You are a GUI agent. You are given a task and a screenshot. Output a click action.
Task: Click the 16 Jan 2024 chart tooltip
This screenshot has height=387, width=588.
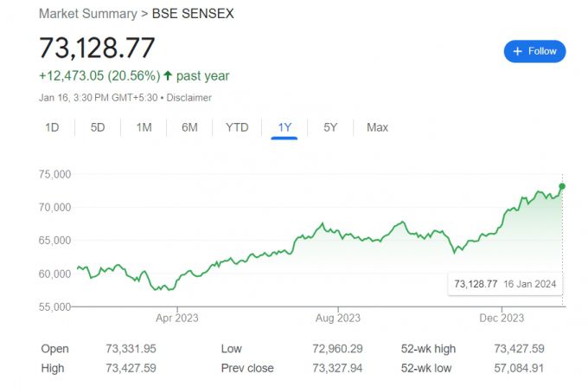506,284
